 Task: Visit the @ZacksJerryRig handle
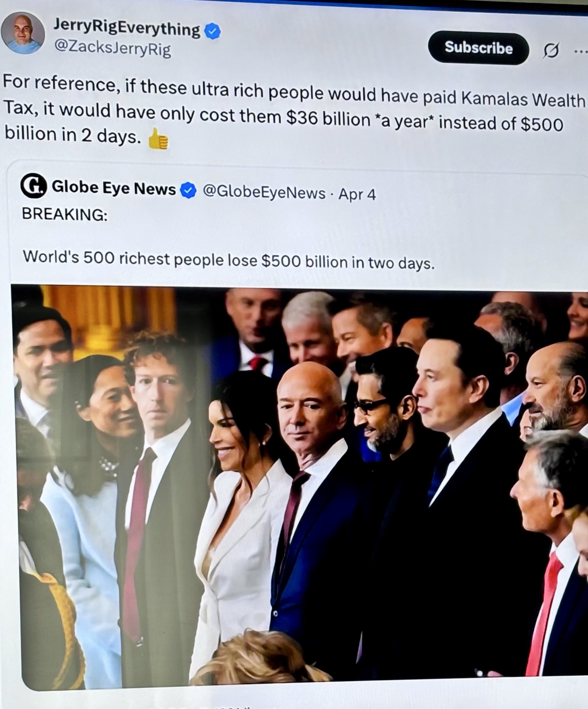point(112,48)
